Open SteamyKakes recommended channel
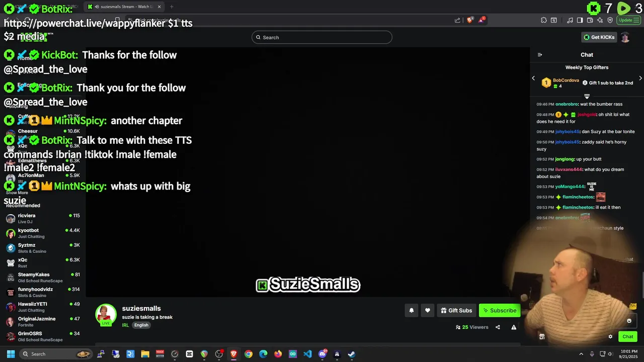644x362 pixels. [43, 278]
